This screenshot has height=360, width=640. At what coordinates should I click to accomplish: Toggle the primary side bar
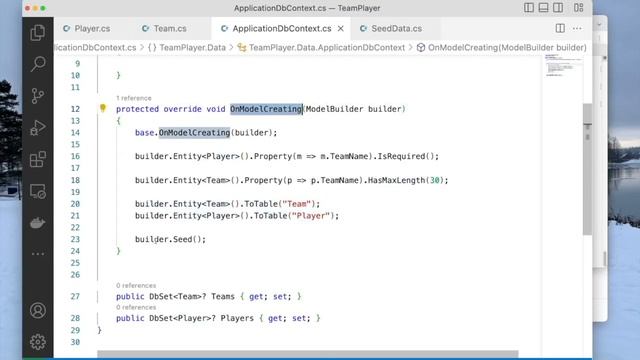tap(529, 8)
